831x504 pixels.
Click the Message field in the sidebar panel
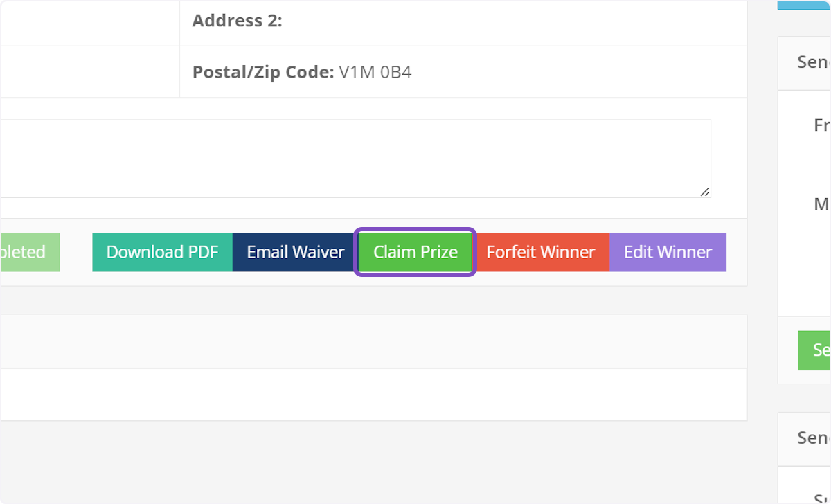pyautogui.click(x=823, y=204)
